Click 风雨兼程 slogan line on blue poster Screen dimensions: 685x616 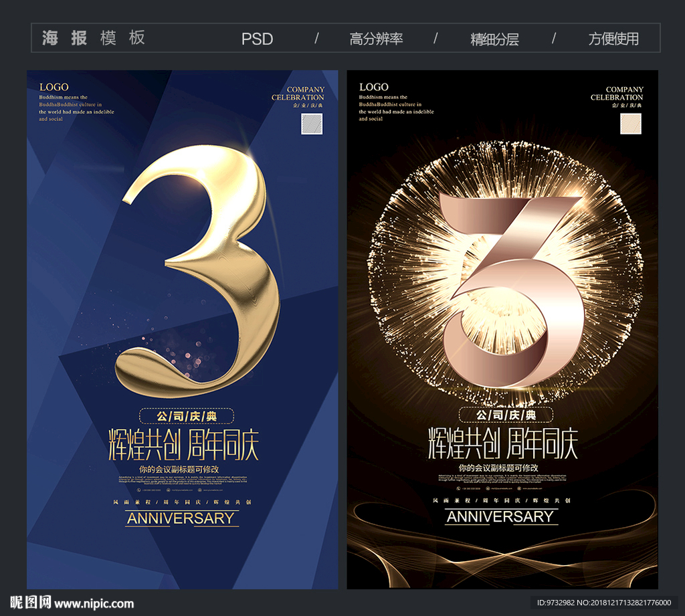[182, 502]
